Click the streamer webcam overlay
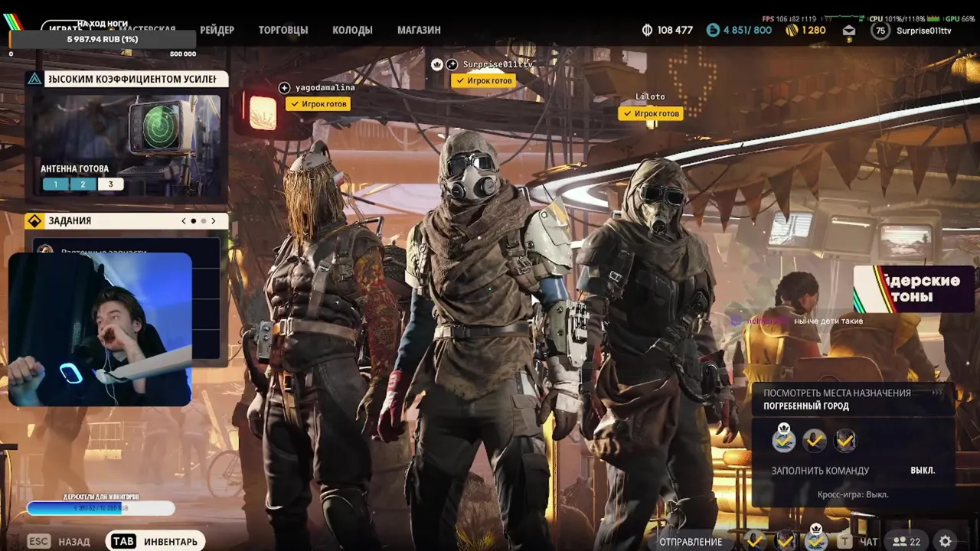 tap(100, 329)
